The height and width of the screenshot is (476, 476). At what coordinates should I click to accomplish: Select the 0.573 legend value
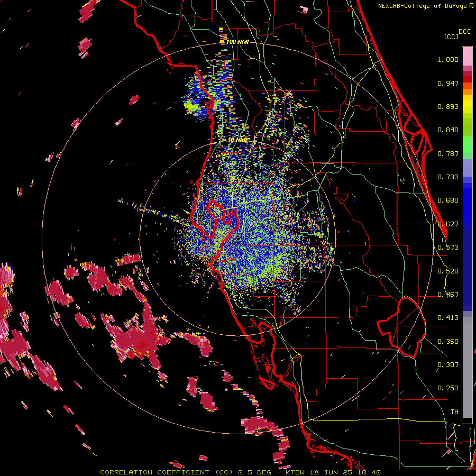coord(448,248)
